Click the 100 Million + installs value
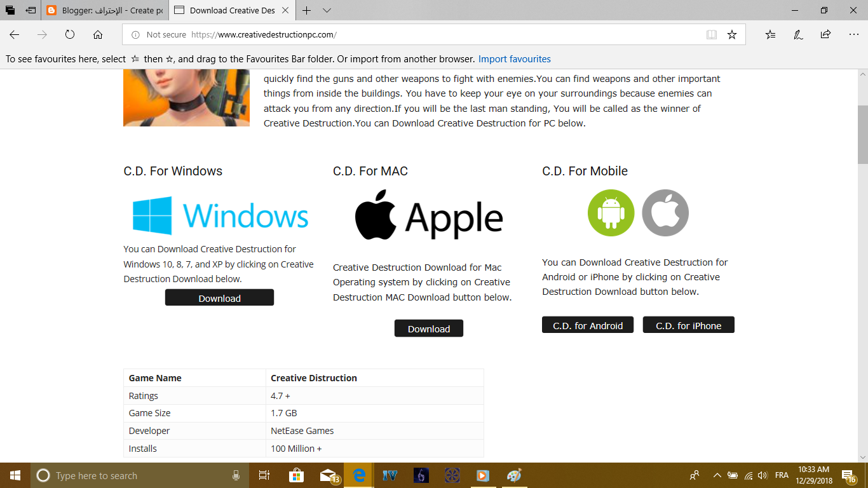The image size is (868, 488). tap(375, 449)
